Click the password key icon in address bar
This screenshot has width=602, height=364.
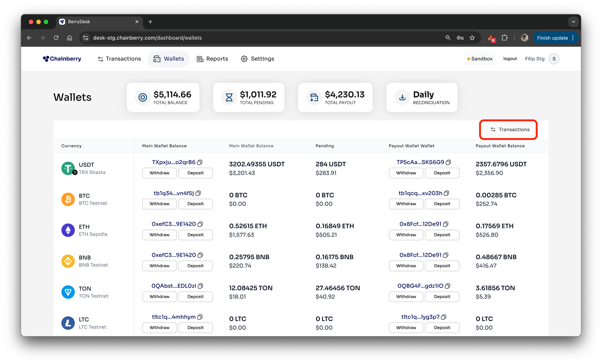point(460,38)
